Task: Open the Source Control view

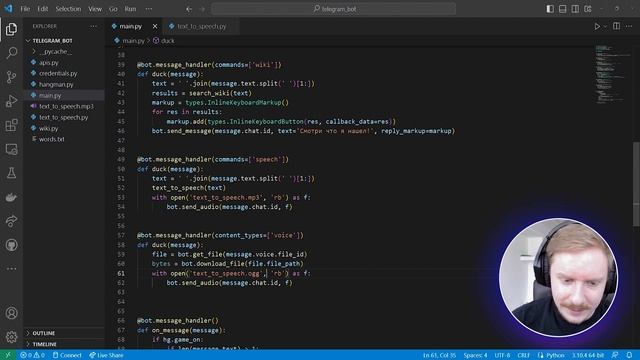Action: (11, 77)
